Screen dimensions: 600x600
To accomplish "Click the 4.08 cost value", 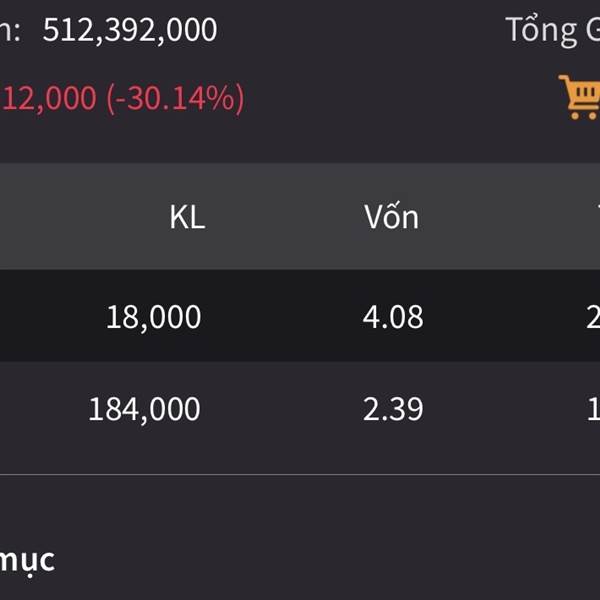I will tap(393, 317).
